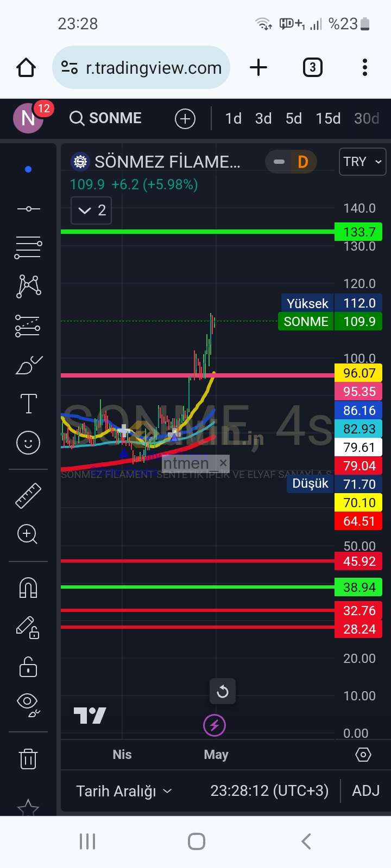Select the XABCD pattern tool
This screenshot has width=391, height=868.
pyautogui.click(x=29, y=286)
